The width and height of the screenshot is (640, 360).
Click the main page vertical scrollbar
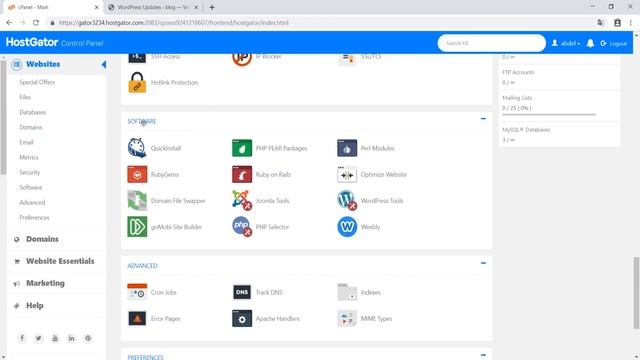[636, 293]
